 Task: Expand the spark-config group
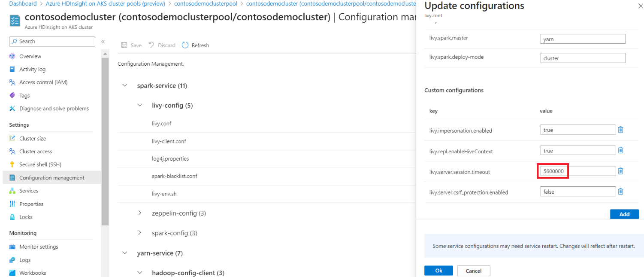(x=140, y=233)
